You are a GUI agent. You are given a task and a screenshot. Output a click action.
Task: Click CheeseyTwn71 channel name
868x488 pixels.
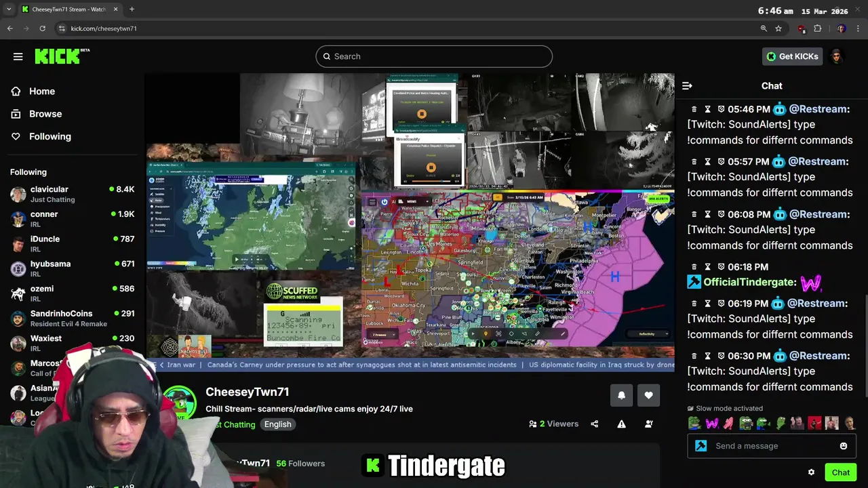click(248, 392)
